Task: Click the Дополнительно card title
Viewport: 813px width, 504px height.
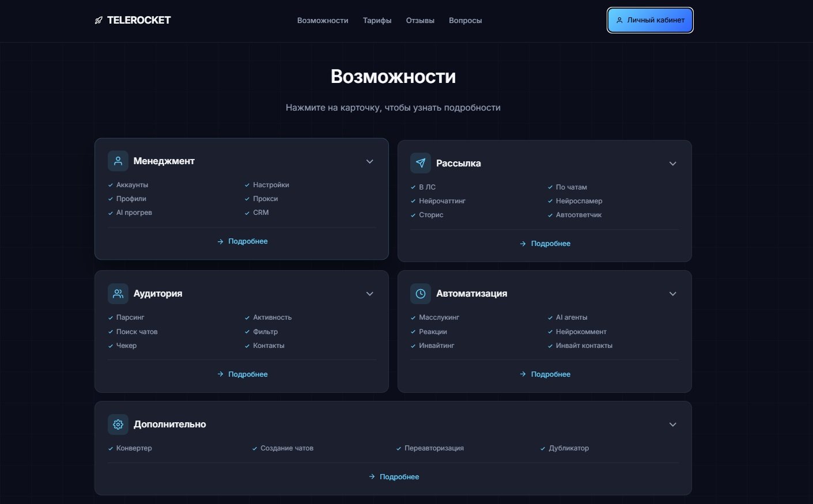Action: (x=170, y=425)
